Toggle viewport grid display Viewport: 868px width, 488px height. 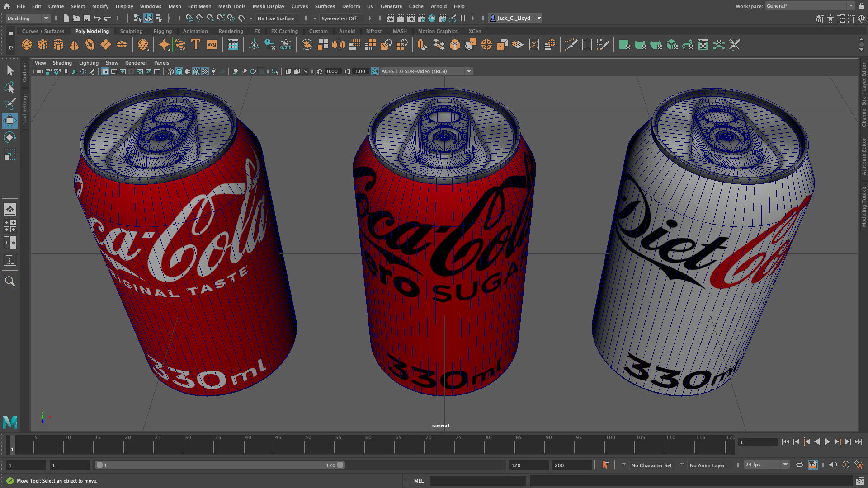pyautogui.click(x=105, y=71)
